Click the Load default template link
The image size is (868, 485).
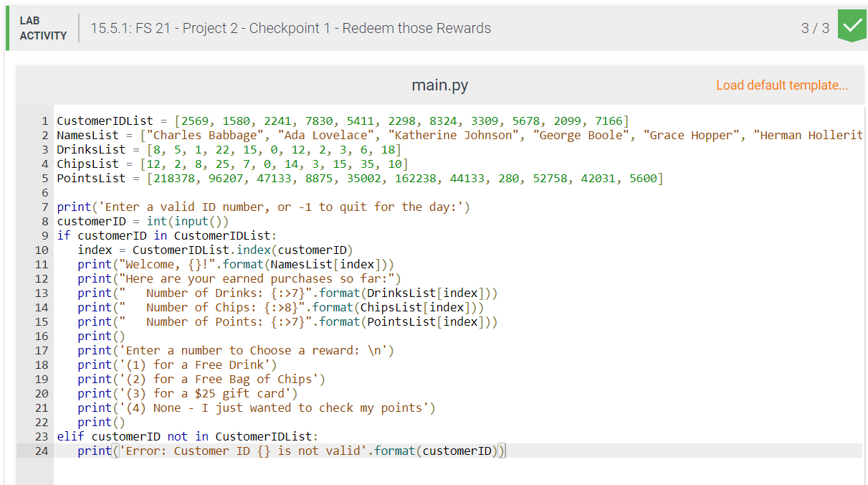coord(782,85)
